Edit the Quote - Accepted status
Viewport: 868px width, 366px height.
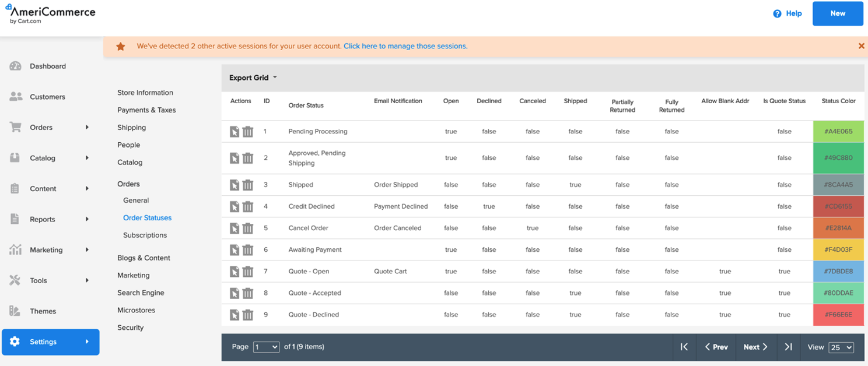[235, 293]
